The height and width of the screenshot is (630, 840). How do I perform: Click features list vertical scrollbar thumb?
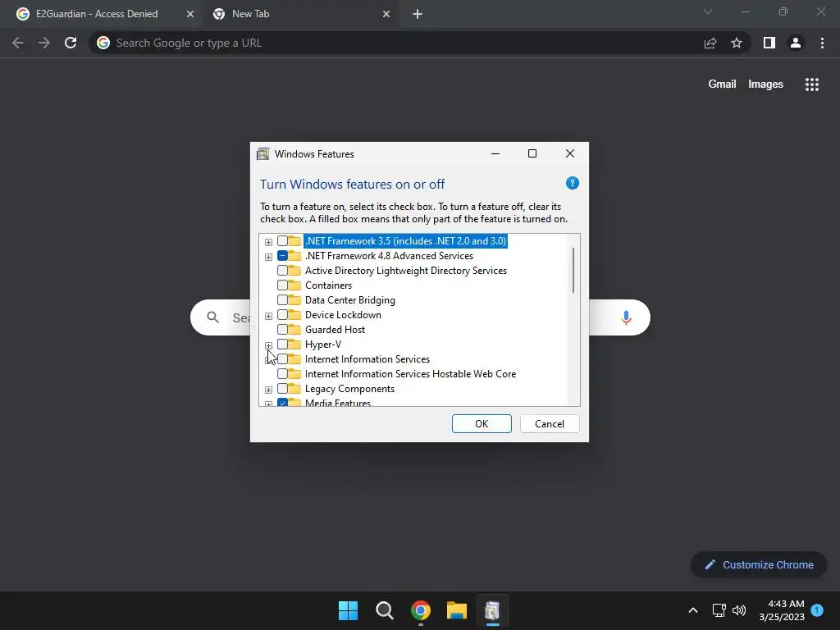pyautogui.click(x=573, y=270)
